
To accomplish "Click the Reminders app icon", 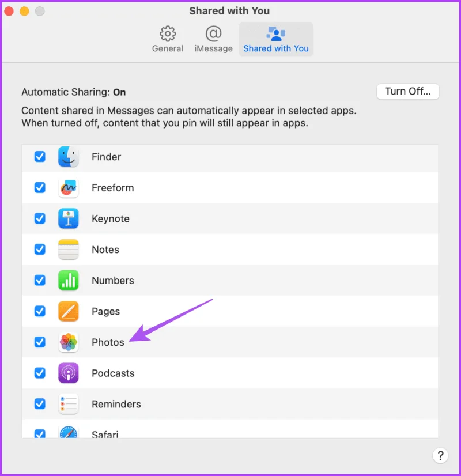I will (68, 404).
